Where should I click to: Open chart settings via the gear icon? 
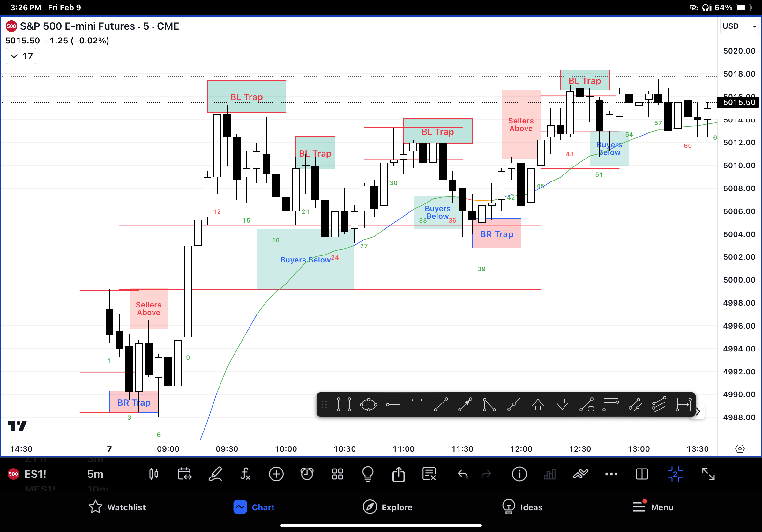coord(740,449)
